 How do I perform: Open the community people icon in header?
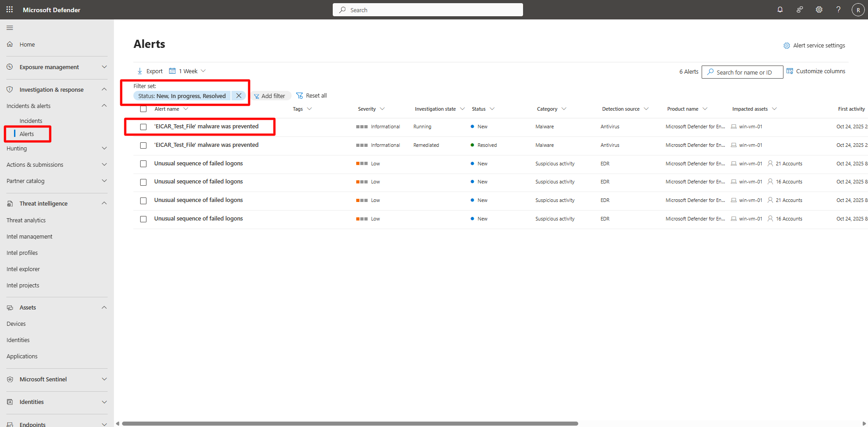pyautogui.click(x=799, y=9)
